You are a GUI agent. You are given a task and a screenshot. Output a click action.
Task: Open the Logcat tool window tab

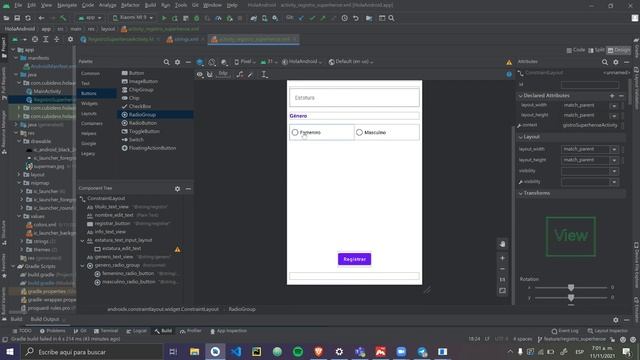point(136,331)
